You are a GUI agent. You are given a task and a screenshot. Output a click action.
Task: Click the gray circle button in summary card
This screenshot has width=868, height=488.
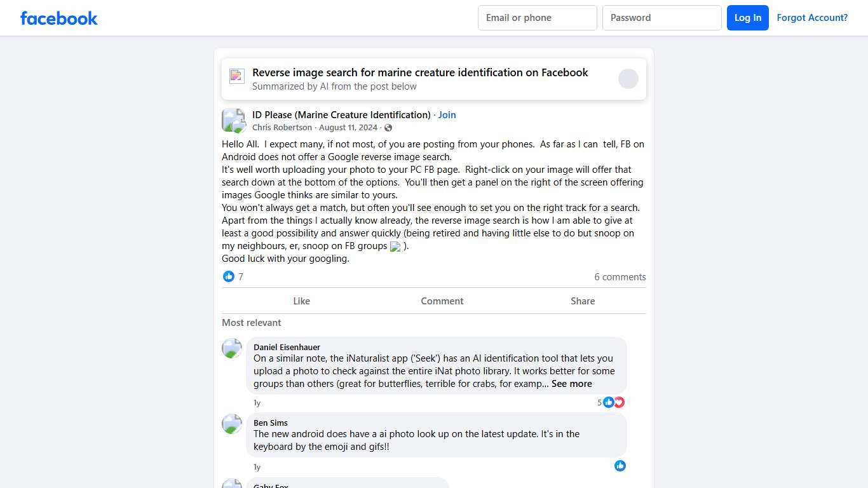pyautogui.click(x=628, y=79)
